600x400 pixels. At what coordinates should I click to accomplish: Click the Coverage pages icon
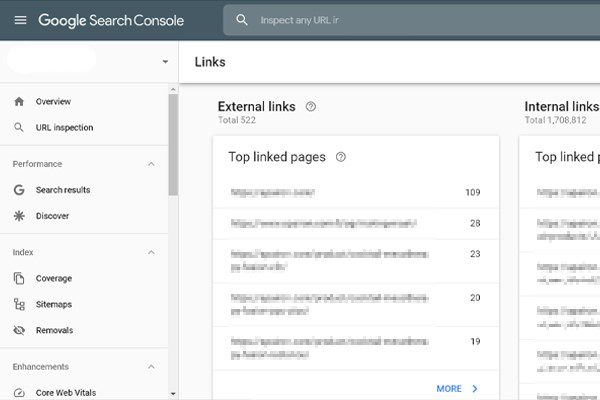(19, 278)
